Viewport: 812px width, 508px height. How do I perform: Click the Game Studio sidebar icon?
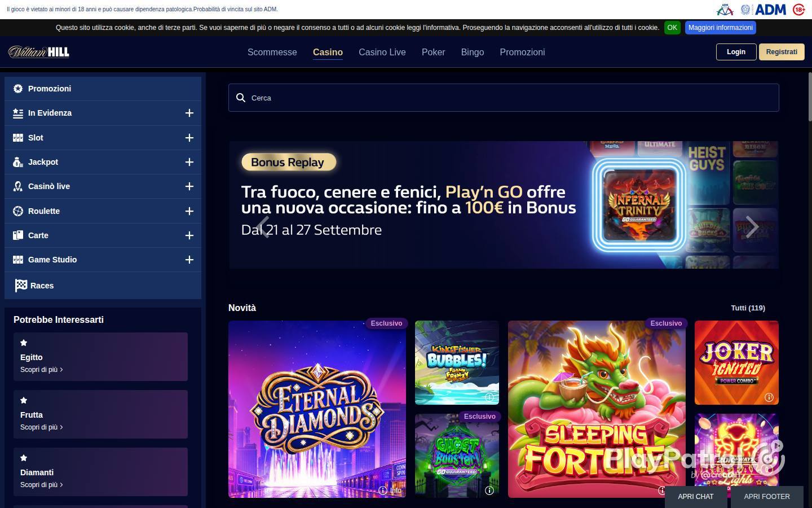click(x=18, y=260)
